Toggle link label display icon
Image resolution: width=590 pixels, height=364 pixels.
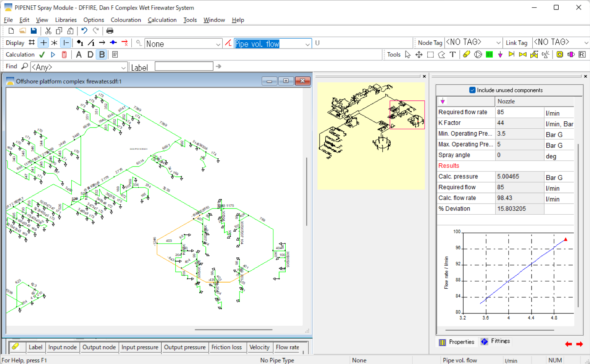[91, 43]
